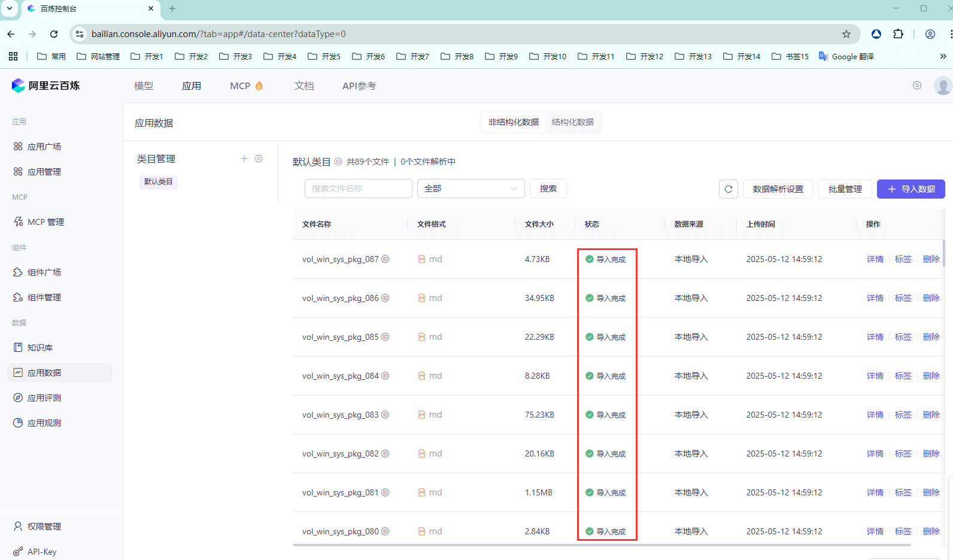
Task: Click 删除 for vol_win_sys_pkg_080
Action: [931, 531]
